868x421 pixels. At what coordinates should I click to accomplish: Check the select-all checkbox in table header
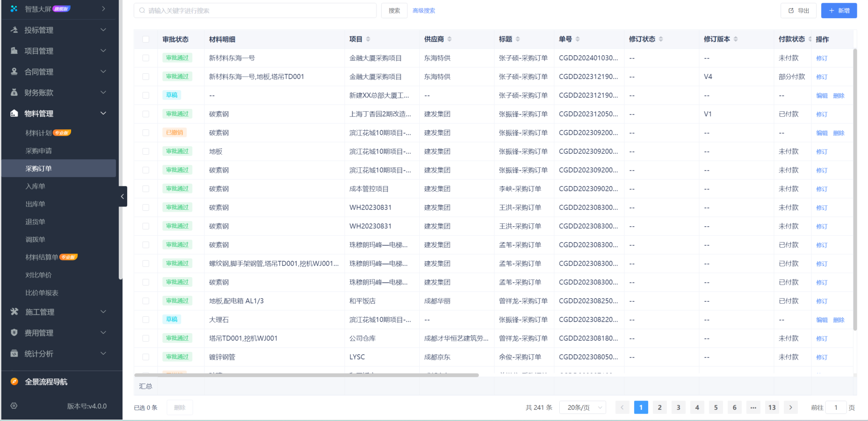tap(145, 39)
